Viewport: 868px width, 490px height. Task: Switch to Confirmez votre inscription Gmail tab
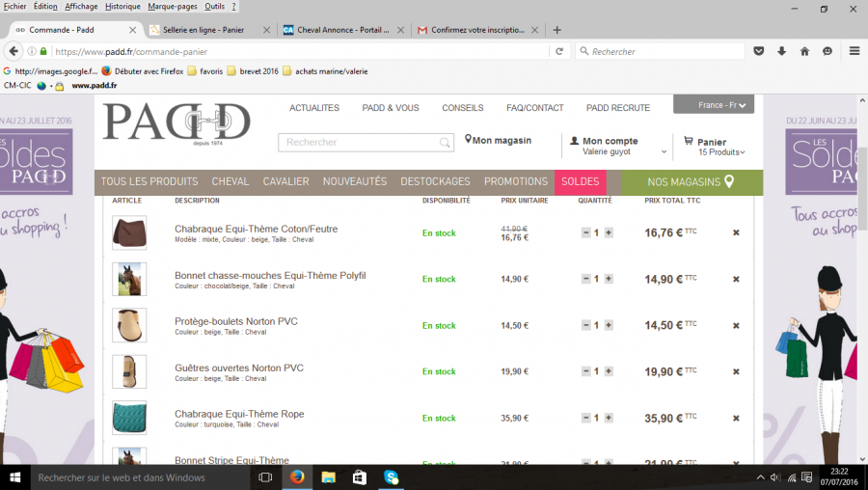(477, 30)
